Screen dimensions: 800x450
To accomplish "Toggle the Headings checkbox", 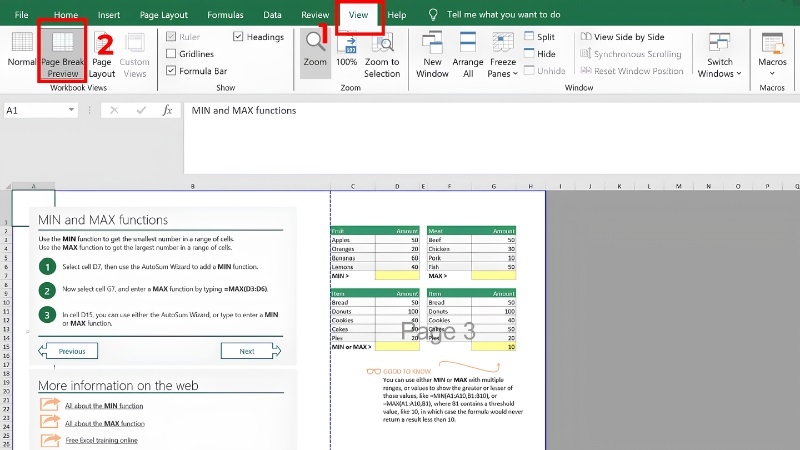I will [x=238, y=37].
